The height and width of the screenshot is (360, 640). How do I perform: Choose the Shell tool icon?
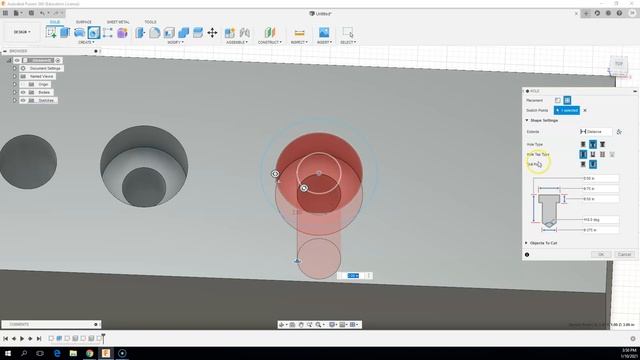point(169,32)
